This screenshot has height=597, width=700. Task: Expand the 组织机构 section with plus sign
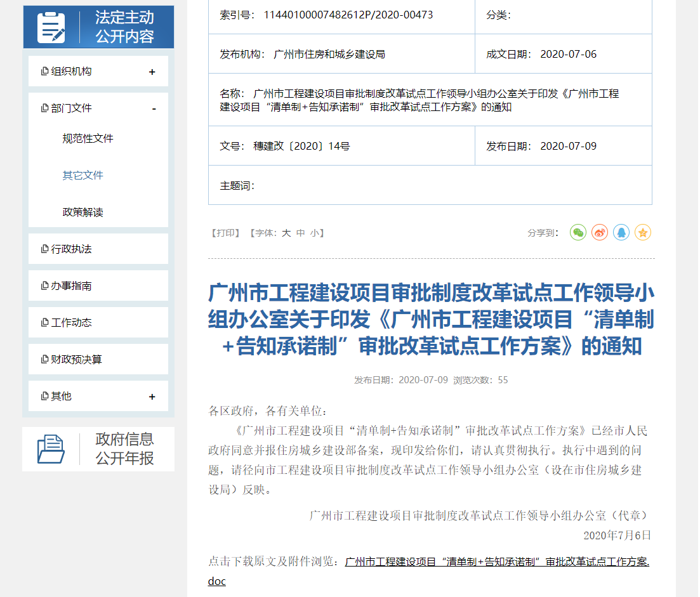coord(152,72)
